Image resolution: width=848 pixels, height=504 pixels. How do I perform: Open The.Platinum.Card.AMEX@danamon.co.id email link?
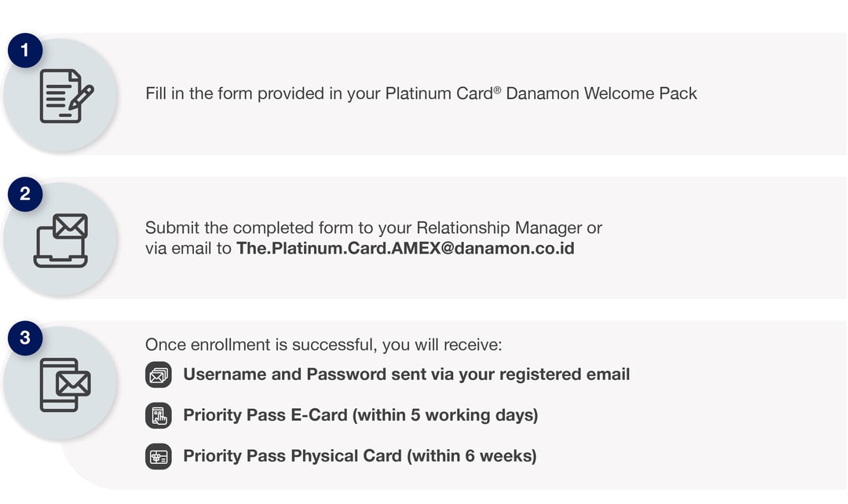[x=406, y=248]
